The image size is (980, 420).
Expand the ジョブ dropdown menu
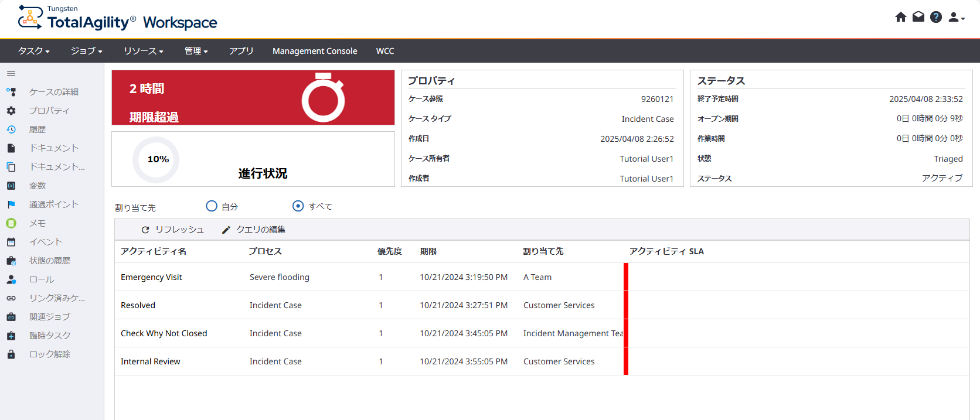click(x=86, y=51)
